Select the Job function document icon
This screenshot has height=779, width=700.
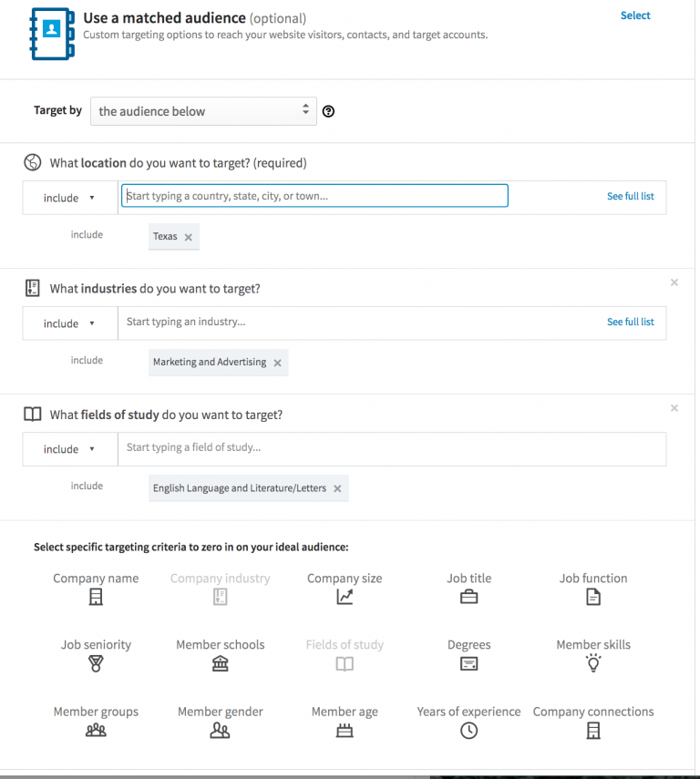coord(592,596)
